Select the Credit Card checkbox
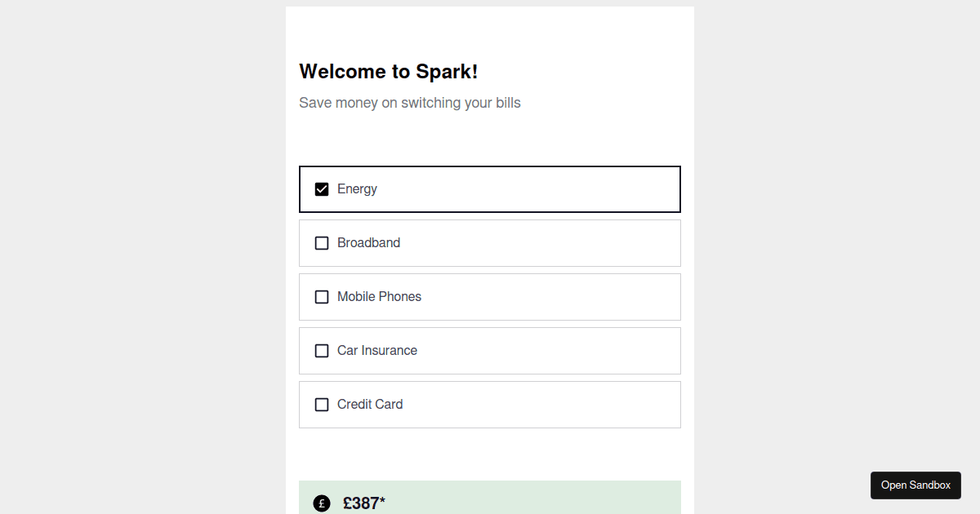 pos(322,404)
